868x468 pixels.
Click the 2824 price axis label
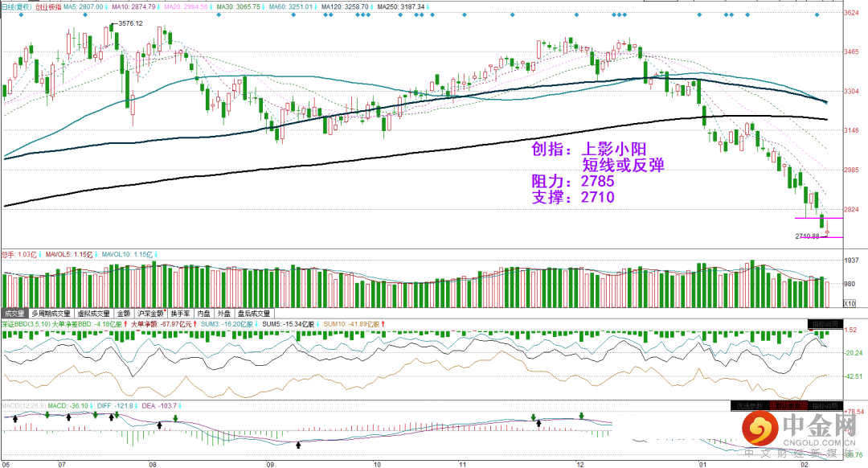851,209
